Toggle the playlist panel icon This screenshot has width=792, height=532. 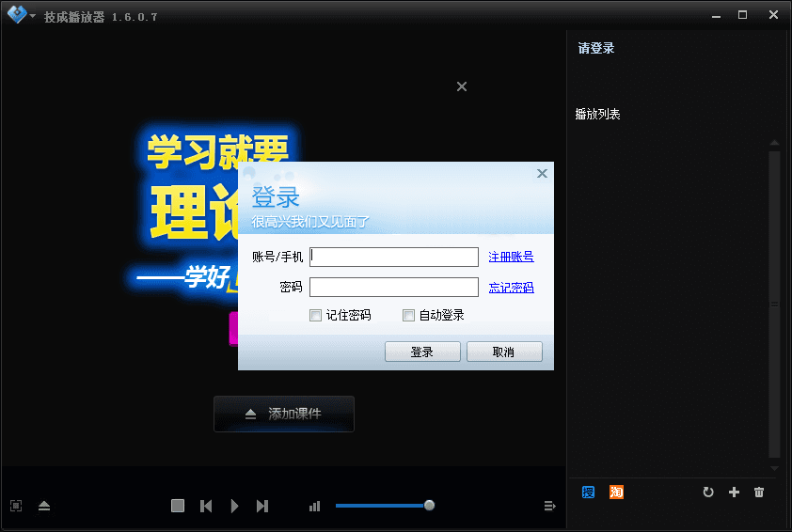(x=550, y=506)
